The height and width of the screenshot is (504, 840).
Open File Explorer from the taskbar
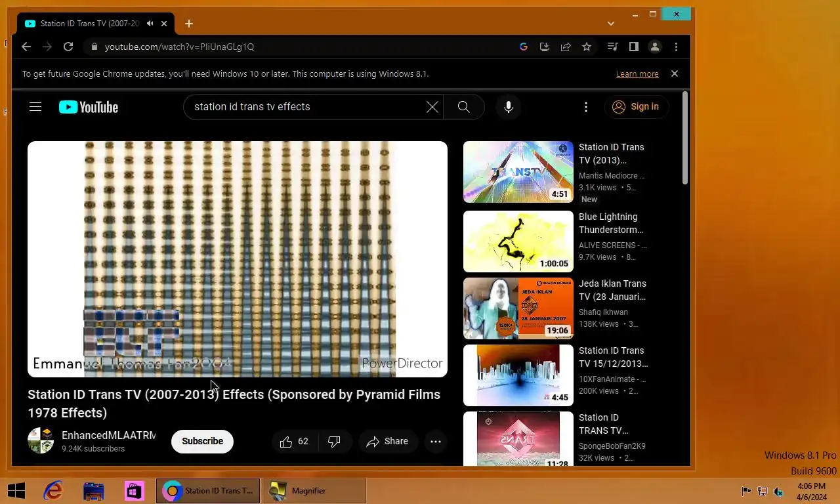[x=94, y=491]
